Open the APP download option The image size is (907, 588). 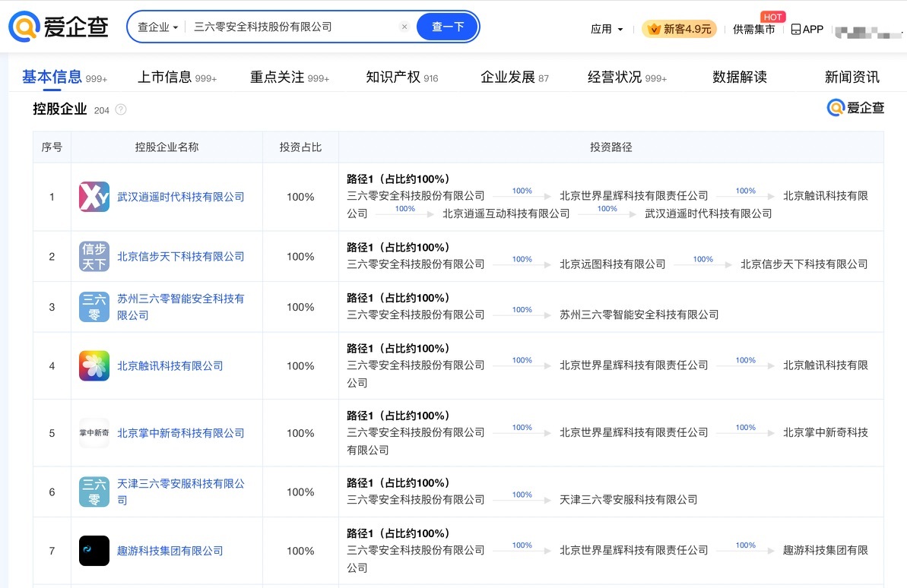[x=807, y=29]
